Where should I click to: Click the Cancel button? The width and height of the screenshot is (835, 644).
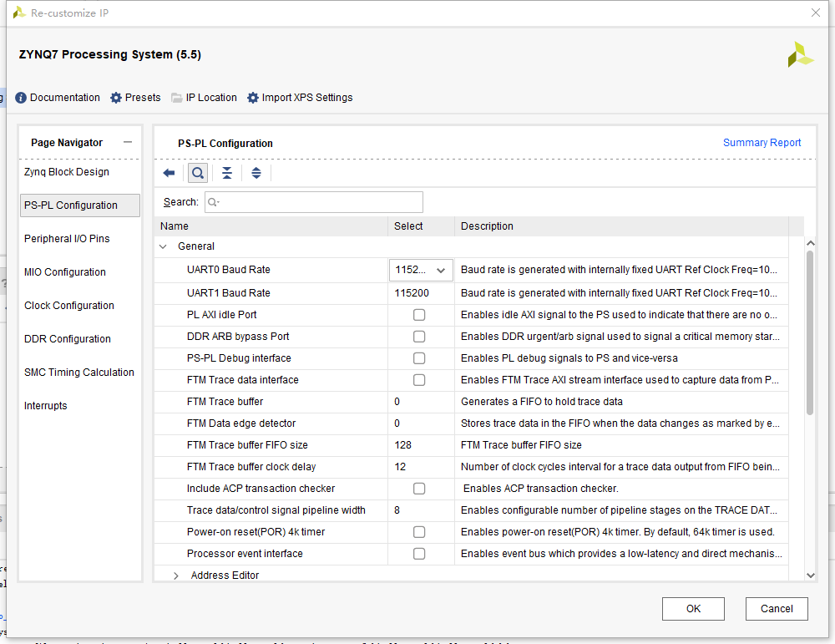(x=777, y=609)
